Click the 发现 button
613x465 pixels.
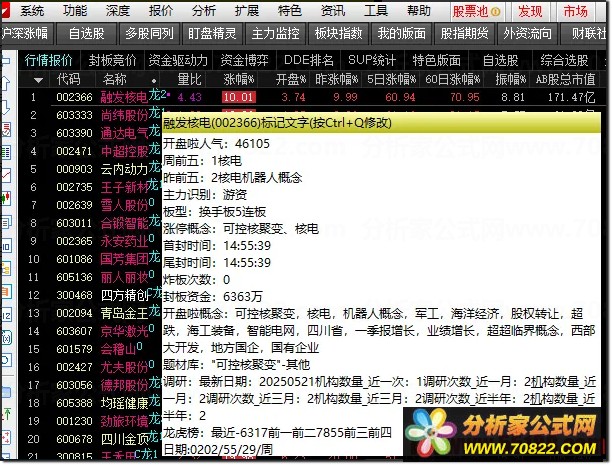[530, 11]
